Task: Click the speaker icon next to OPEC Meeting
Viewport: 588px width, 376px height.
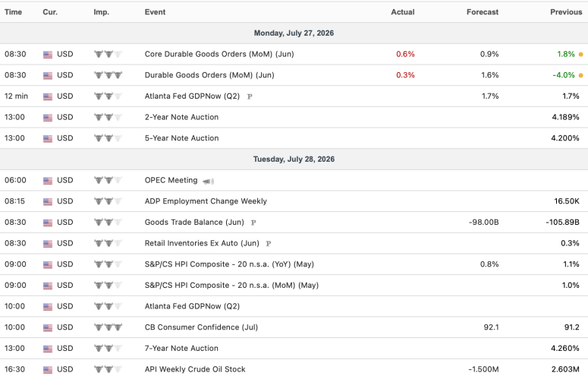Action: (208, 182)
